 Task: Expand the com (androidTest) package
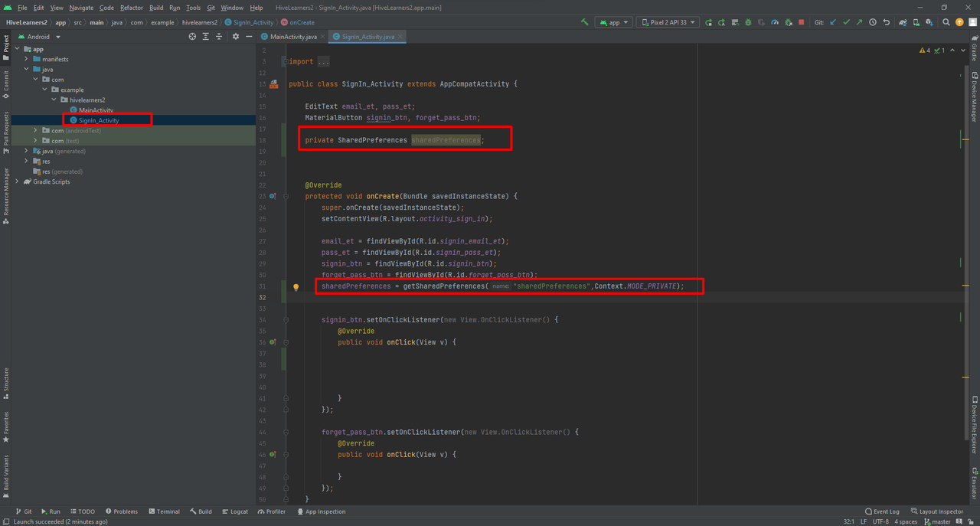[x=36, y=130]
